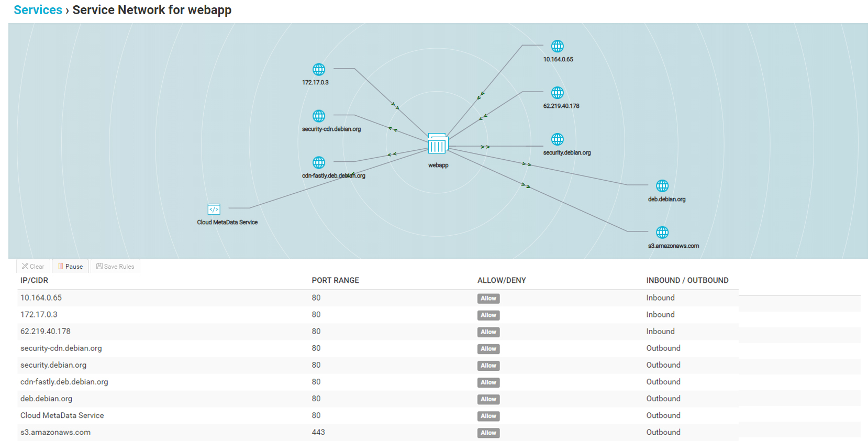Select the 10.164.0.65 table cell
Viewport: 868px width, 441px height.
tap(41, 297)
